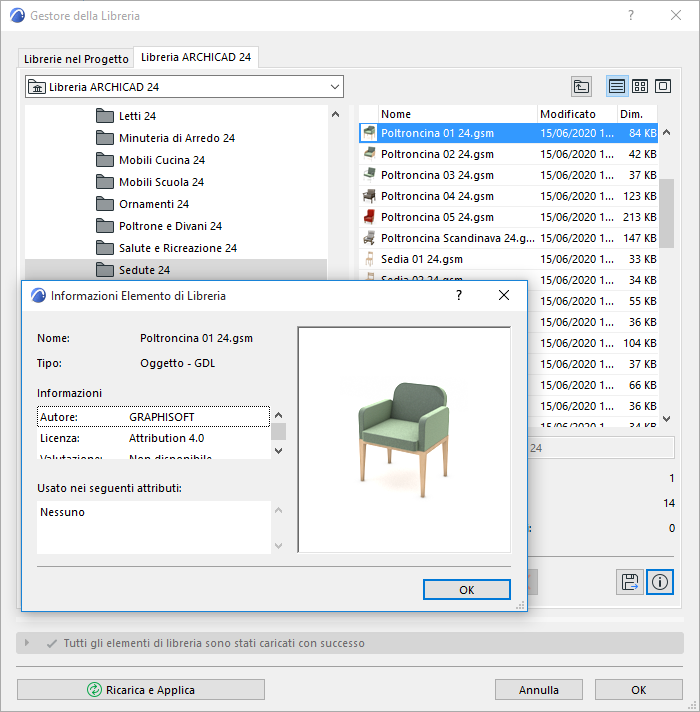The width and height of the screenshot is (700, 712).
Task: Click up arrow of file list scrollbar
Action: point(666,133)
